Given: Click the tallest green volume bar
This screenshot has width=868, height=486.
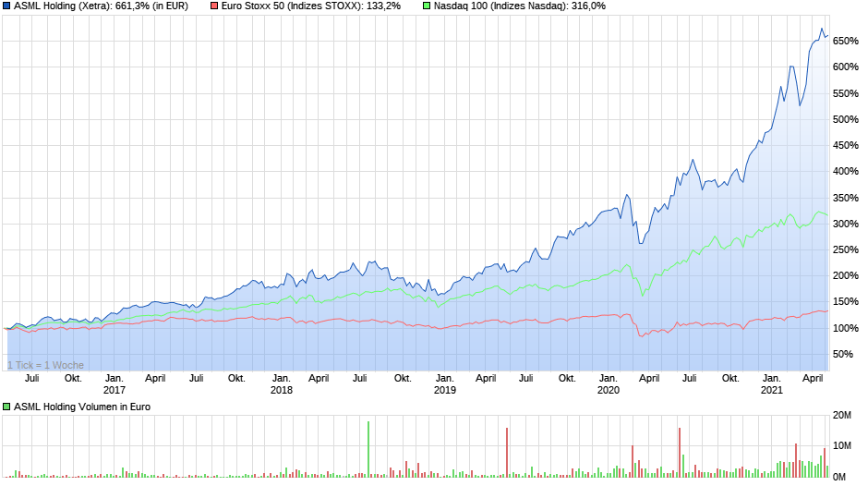Looking at the screenshot, I should pyautogui.click(x=368, y=449).
